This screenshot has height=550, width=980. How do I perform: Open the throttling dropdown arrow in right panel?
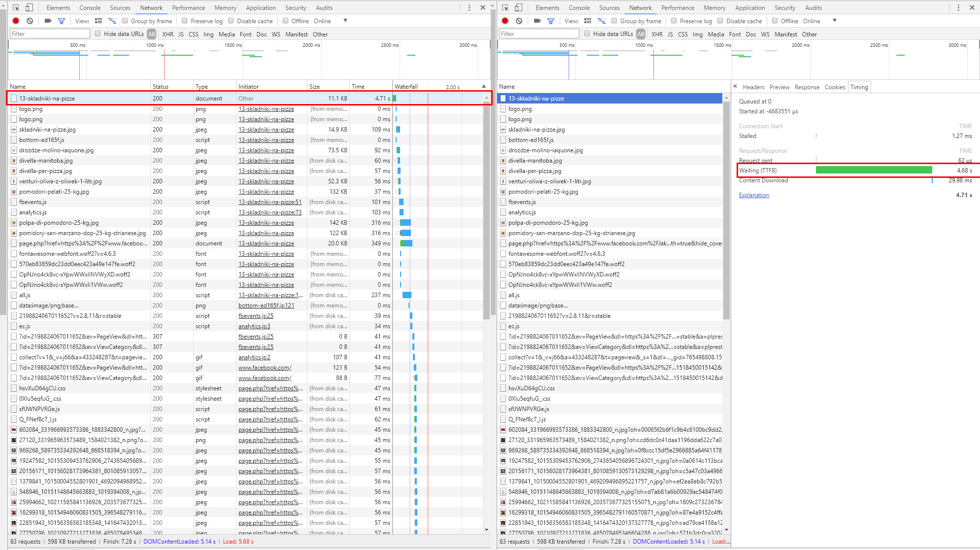834,21
